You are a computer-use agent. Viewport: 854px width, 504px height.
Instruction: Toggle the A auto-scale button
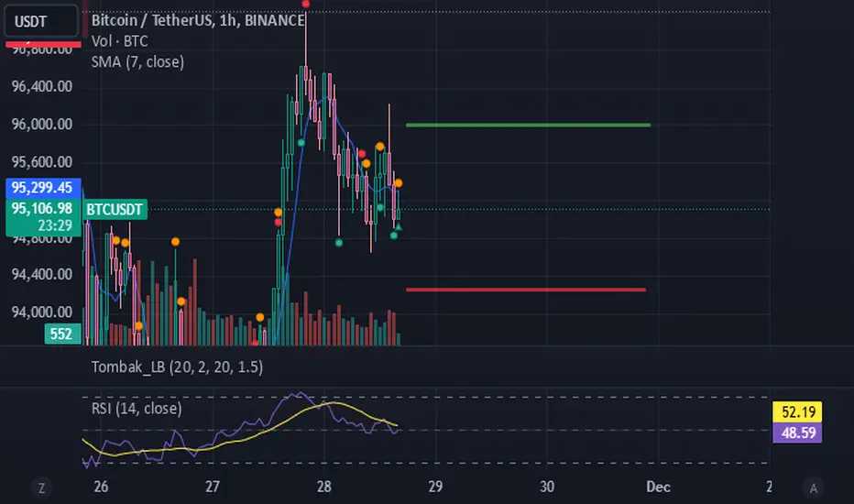[x=813, y=488]
